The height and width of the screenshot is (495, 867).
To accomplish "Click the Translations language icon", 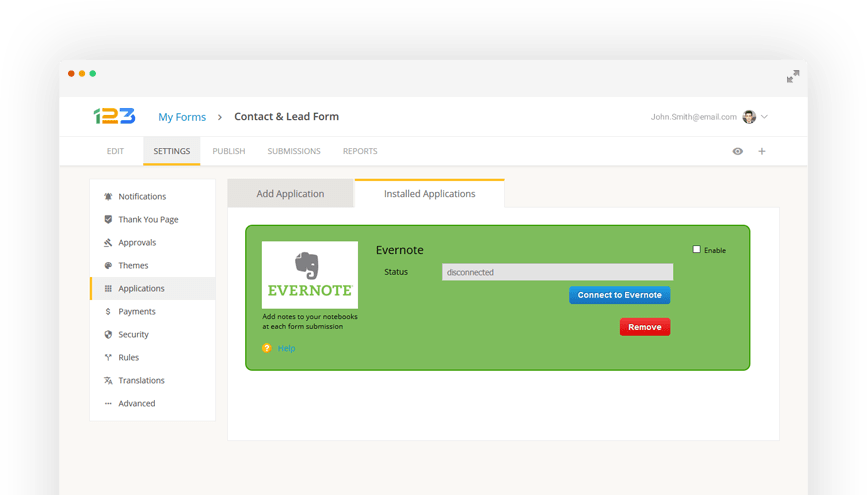I will (108, 381).
